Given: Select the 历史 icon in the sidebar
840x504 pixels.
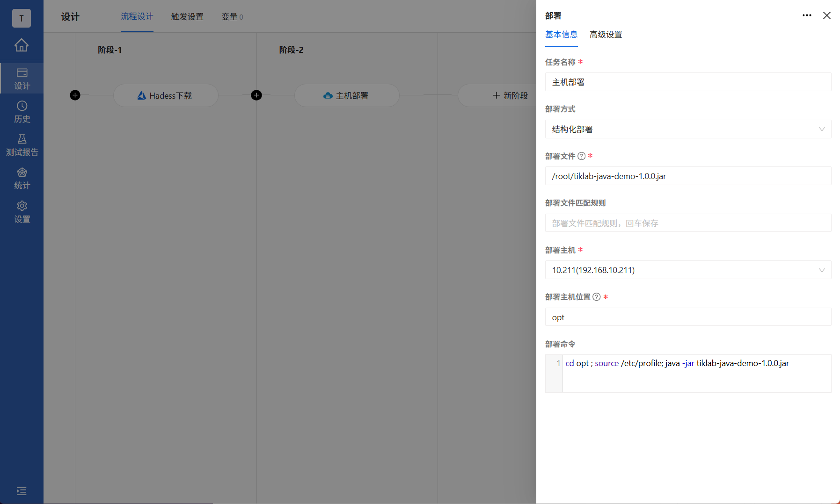Looking at the screenshot, I should pyautogui.click(x=22, y=111).
